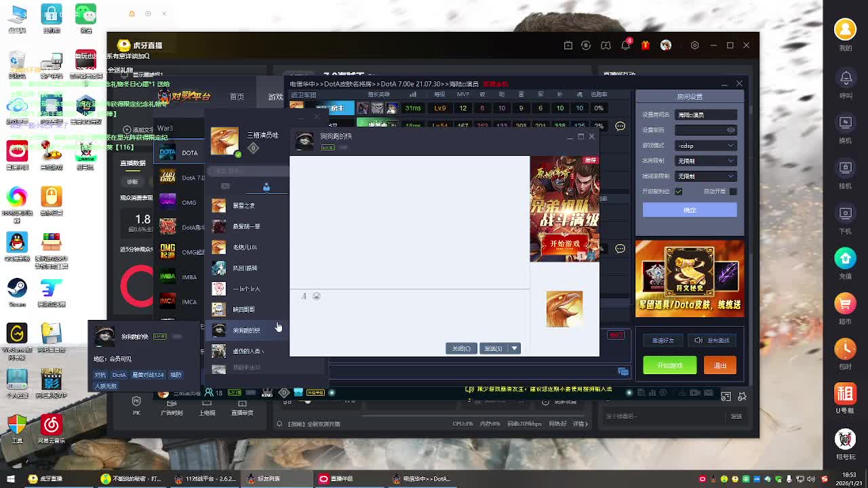Expand the send button options arrow

pyautogui.click(x=515, y=348)
